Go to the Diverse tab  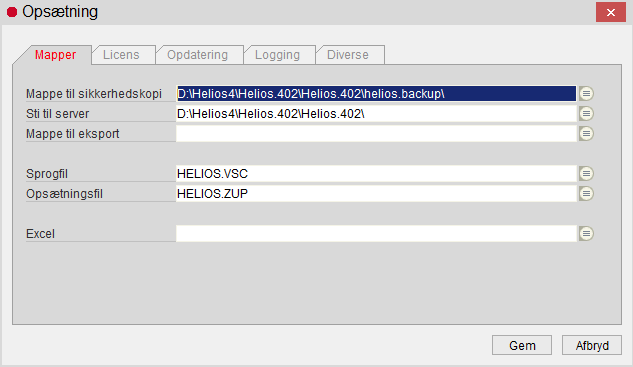[x=350, y=55]
